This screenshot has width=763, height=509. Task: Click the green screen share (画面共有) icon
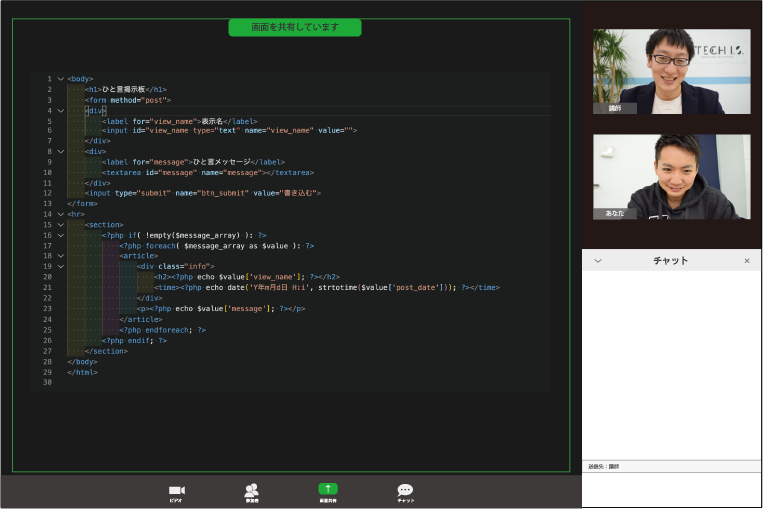tap(328, 489)
